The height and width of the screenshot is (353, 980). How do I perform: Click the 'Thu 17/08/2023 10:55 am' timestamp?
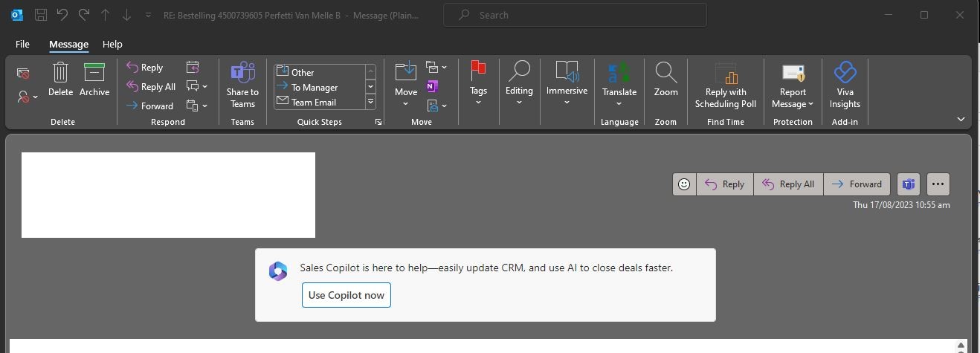pos(901,205)
